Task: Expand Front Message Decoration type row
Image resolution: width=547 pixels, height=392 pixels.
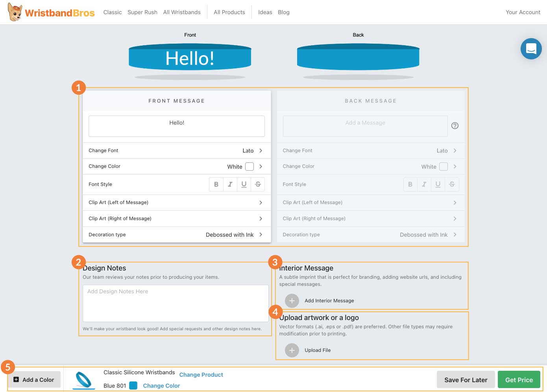Action: [x=177, y=235]
